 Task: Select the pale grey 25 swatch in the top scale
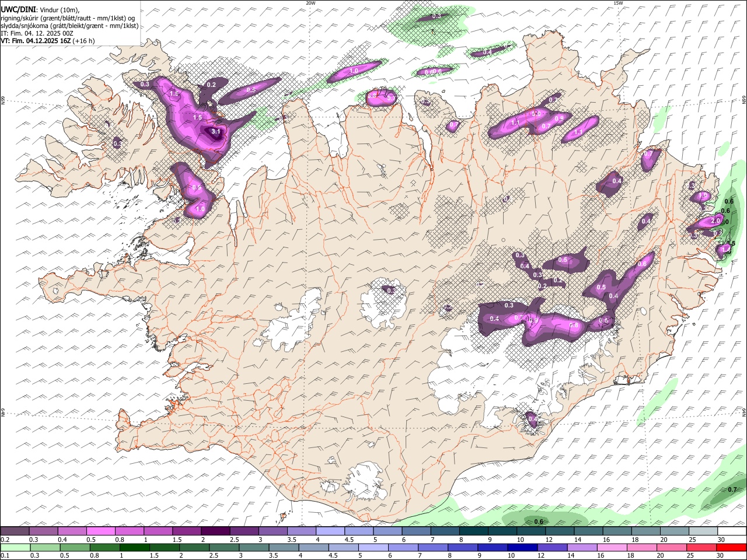point(703,531)
